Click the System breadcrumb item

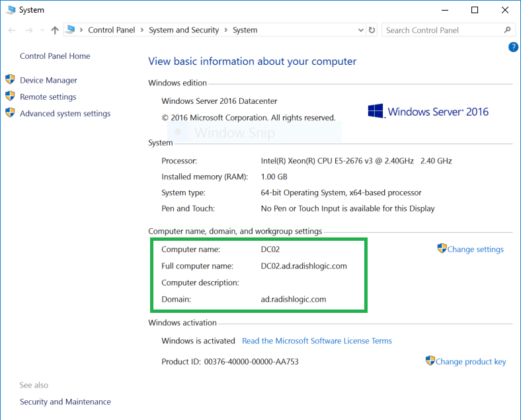tap(245, 30)
